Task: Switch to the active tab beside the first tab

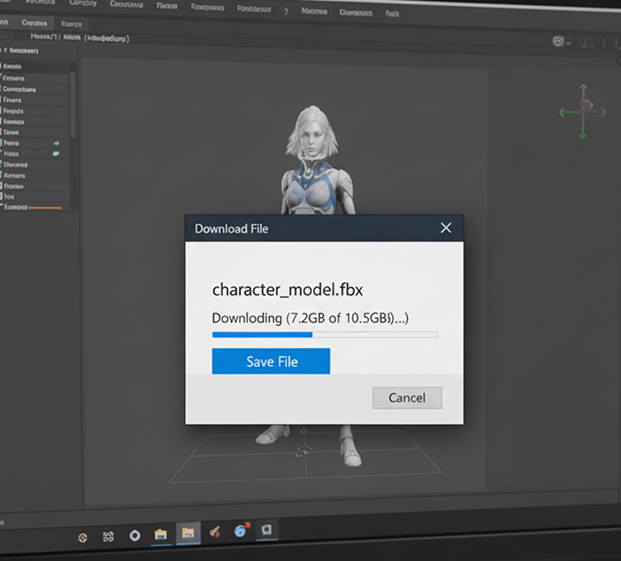Action: pyautogui.click(x=35, y=23)
